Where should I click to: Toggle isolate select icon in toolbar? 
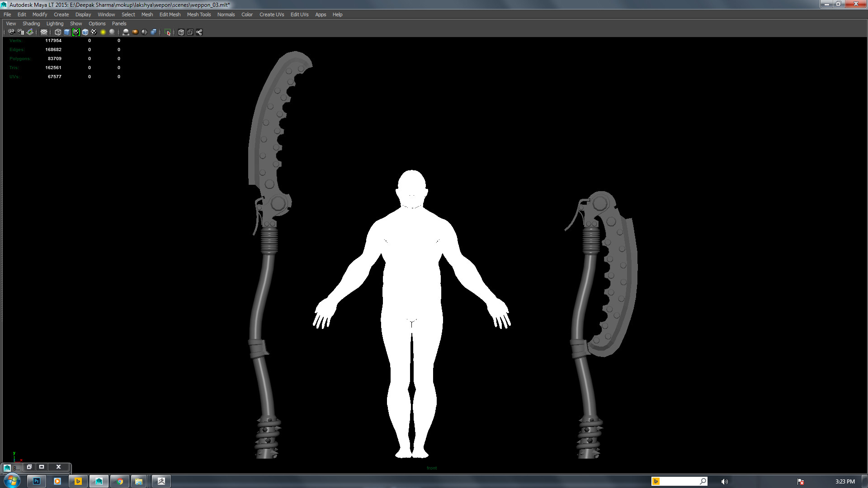(x=168, y=32)
